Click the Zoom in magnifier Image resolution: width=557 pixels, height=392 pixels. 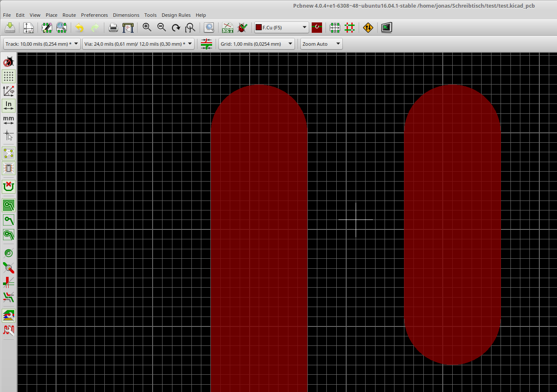[x=147, y=28]
